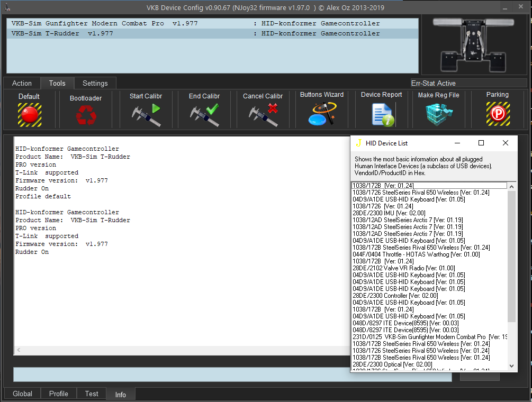Open the Profile bottom tab
The width and height of the screenshot is (532, 402).
tap(58, 394)
